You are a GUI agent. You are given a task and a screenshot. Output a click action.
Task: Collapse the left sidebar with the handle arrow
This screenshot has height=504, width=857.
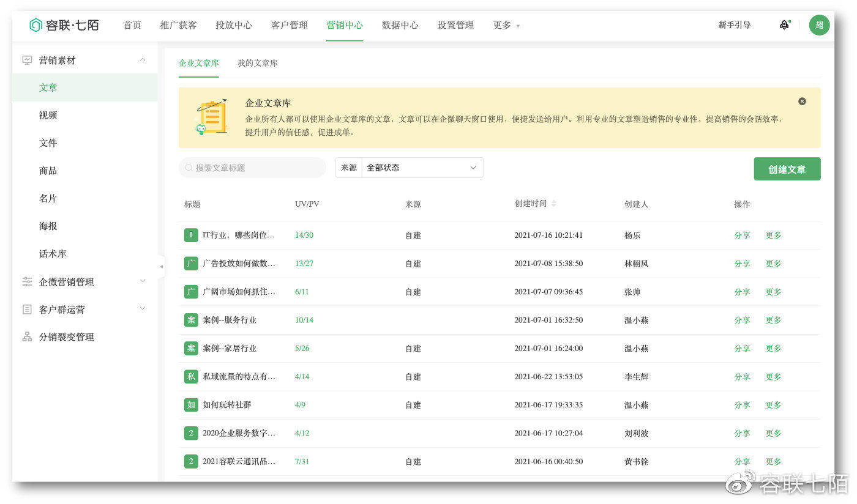[x=161, y=267]
